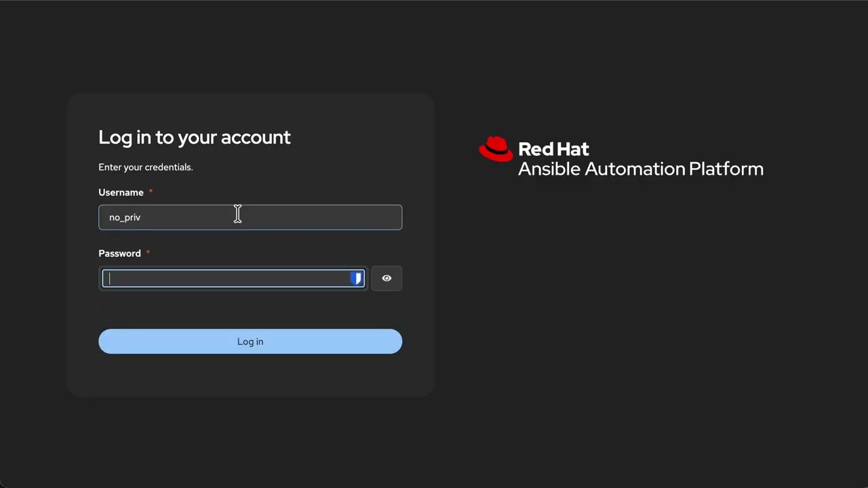Click the Username label
The height and width of the screenshot is (488, 868).
(x=121, y=192)
